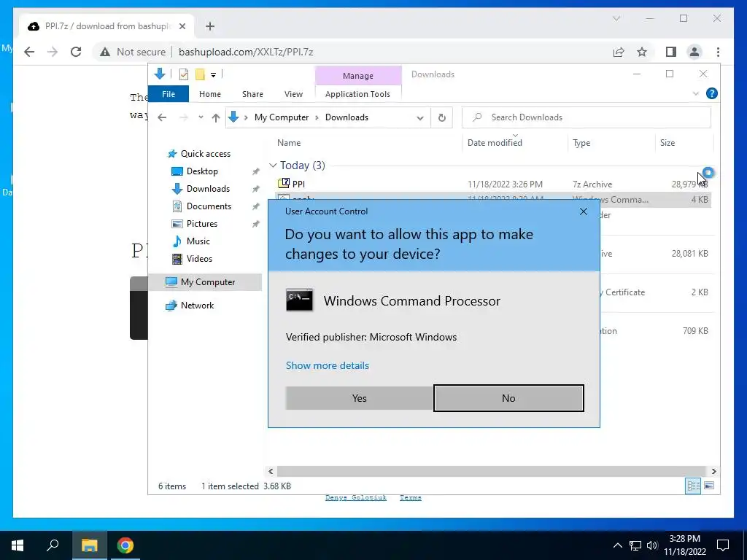The width and height of the screenshot is (747, 560).
Task: Click My Computer in address breadcrumb
Action: (282, 117)
